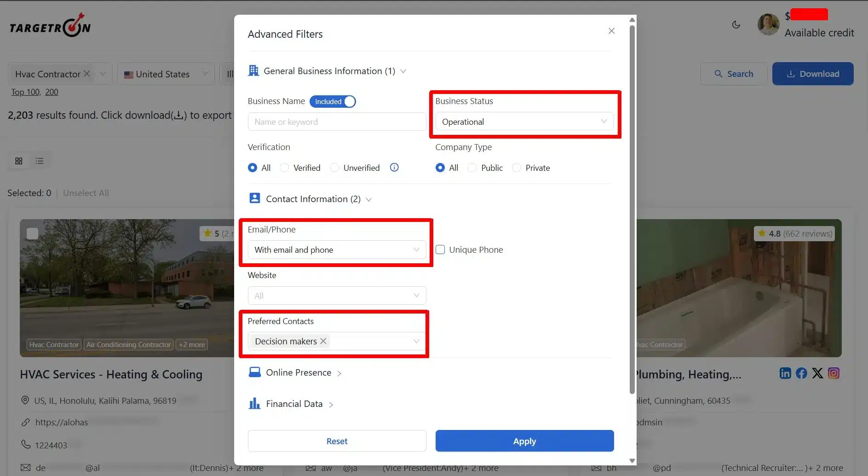Toggle the Business Name Included switch
868x476 pixels.
pyautogui.click(x=333, y=102)
